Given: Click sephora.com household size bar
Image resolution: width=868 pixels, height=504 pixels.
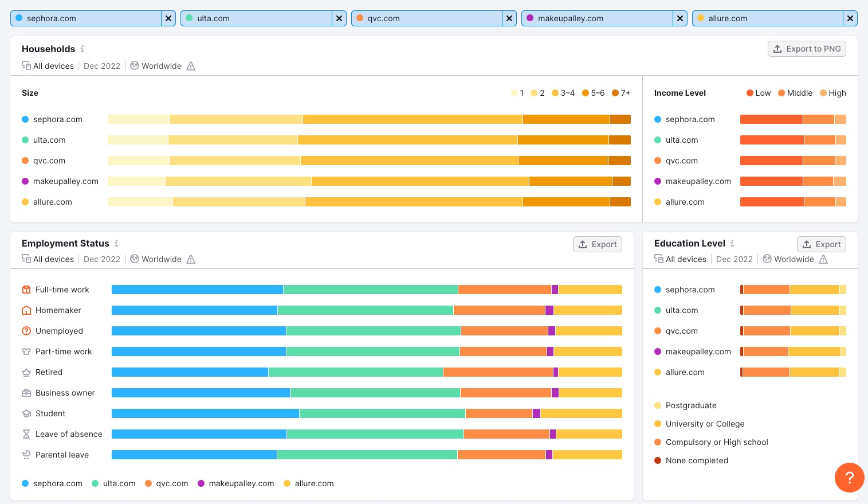Looking at the screenshot, I should pyautogui.click(x=369, y=119).
